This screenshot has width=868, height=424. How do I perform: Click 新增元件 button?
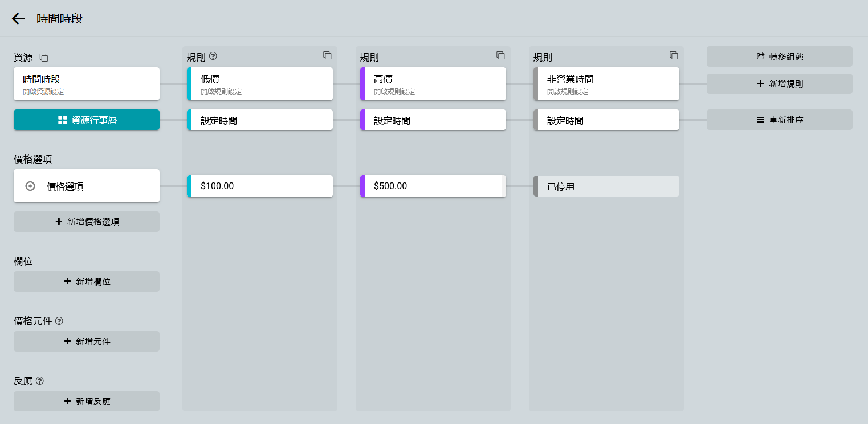tap(87, 341)
